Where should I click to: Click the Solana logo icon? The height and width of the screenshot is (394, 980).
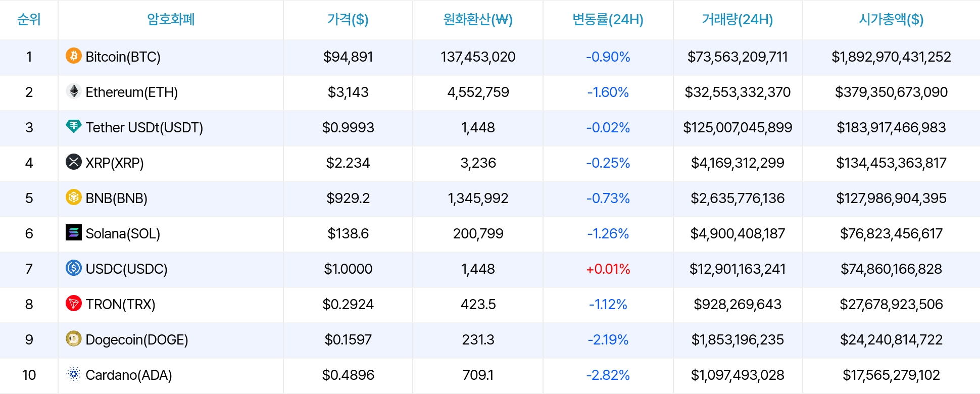click(74, 232)
